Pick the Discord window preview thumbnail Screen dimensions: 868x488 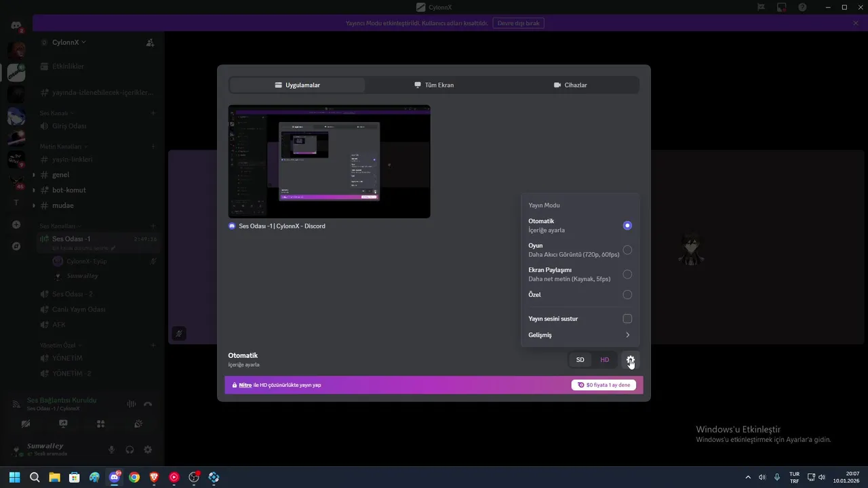[x=329, y=161]
